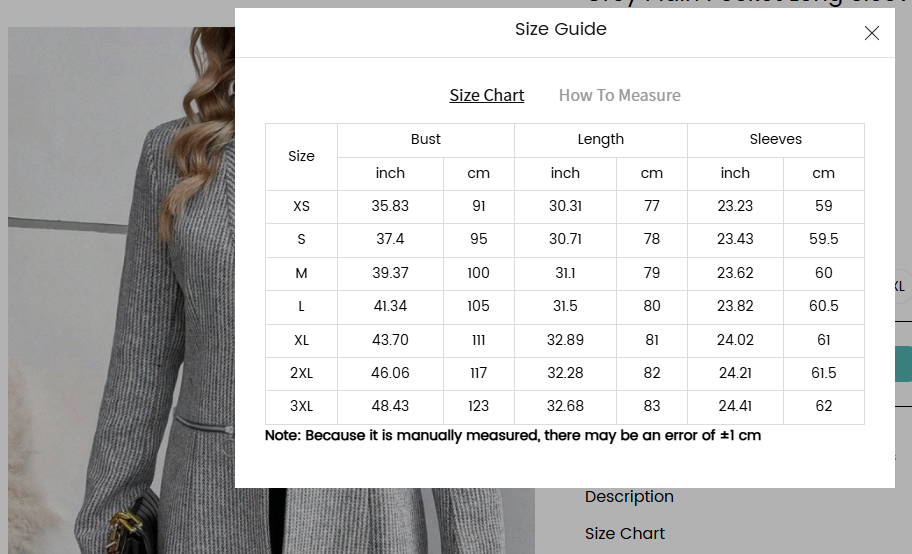Click bust inch value 41.34 for size L
This screenshot has height=554, width=912.
tap(390, 306)
